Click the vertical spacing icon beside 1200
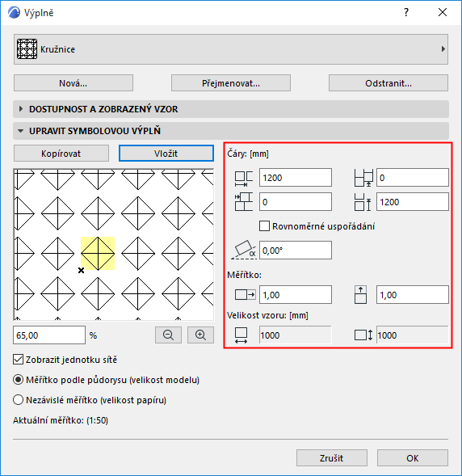This screenshot has width=462, height=476. 363,202
